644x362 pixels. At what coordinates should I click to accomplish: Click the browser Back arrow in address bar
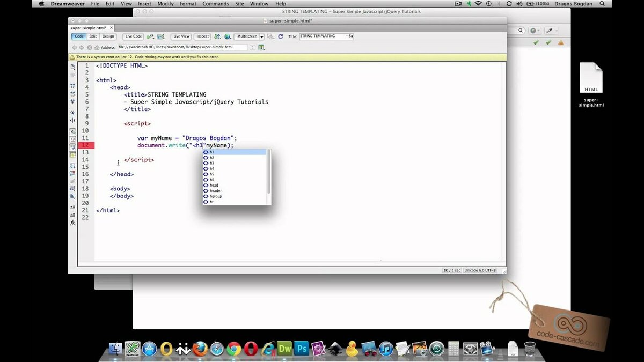(75, 47)
